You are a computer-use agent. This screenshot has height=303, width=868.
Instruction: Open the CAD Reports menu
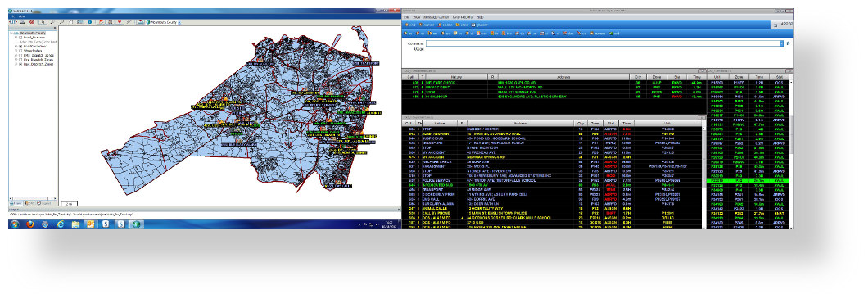click(x=463, y=17)
